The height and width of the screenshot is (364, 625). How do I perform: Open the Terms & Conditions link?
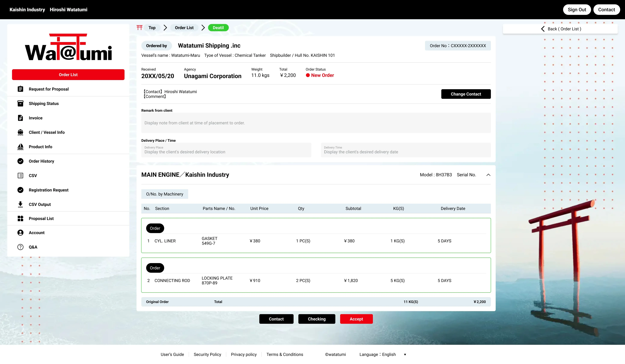(x=285, y=354)
